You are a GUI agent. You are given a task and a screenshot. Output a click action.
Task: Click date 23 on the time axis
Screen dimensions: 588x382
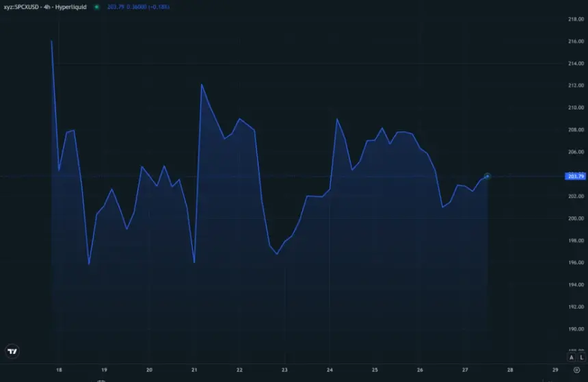tap(284, 370)
